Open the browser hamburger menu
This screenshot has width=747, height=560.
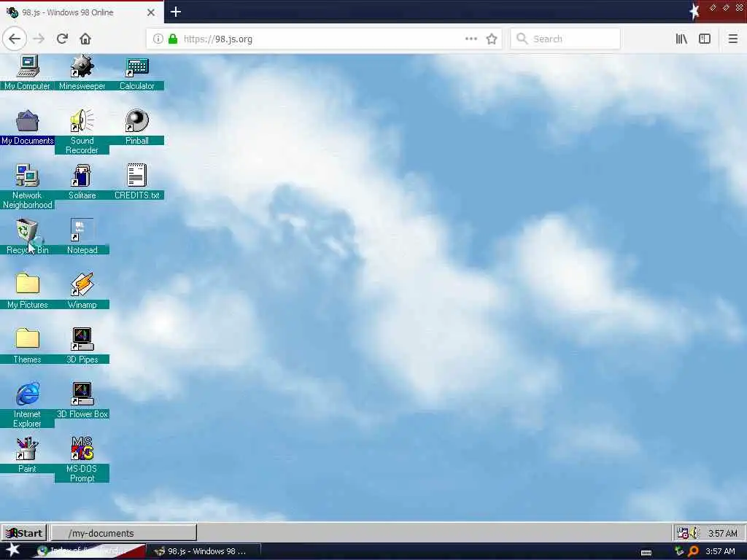coord(733,39)
